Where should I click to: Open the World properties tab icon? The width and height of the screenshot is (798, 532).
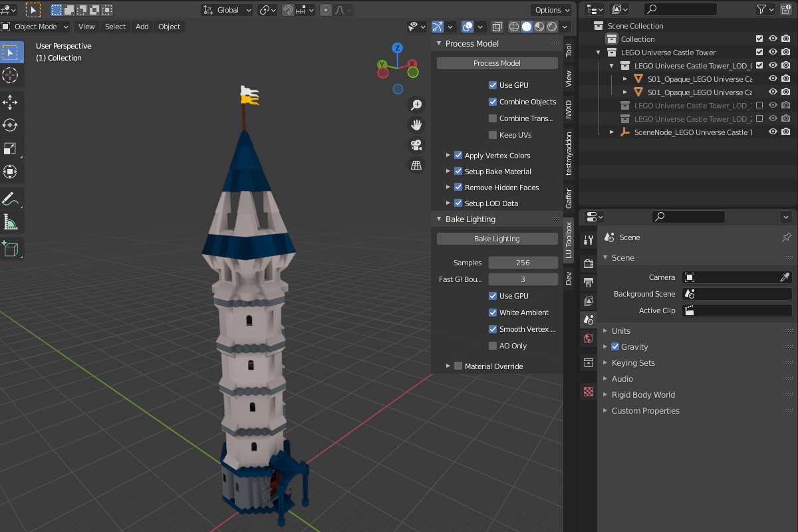tap(588, 338)
